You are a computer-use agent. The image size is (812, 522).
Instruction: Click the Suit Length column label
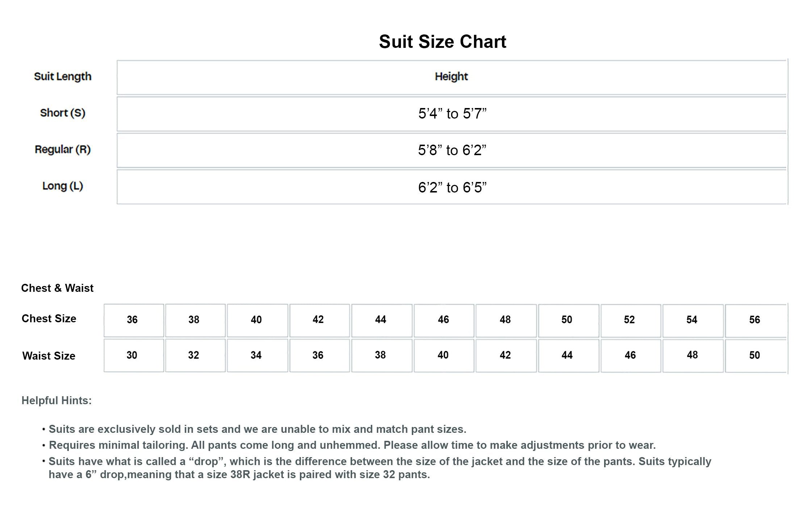click(x=63, y=76)
